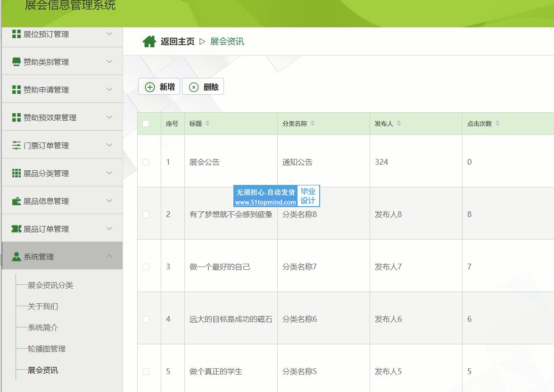Click the 展品分类管理 grid icon
Screen dimensions: 554x392
pos(17,173)
